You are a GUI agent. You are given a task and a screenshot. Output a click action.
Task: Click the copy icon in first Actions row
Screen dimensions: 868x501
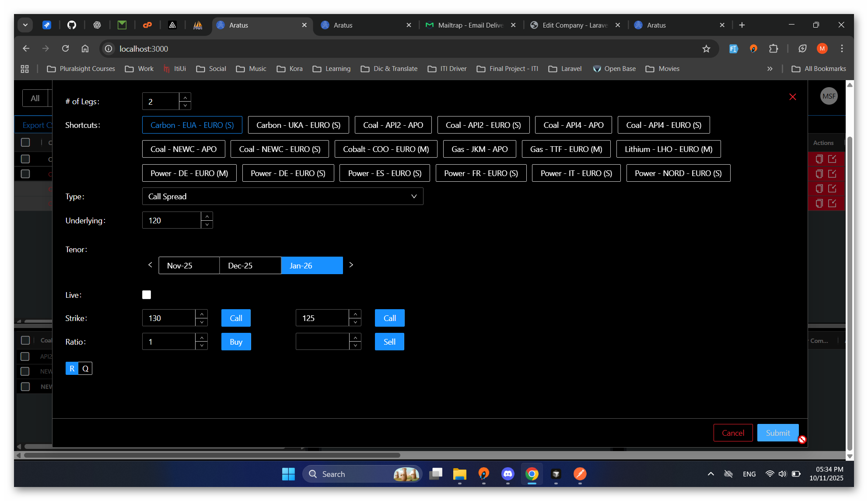[x=819, y=159]
